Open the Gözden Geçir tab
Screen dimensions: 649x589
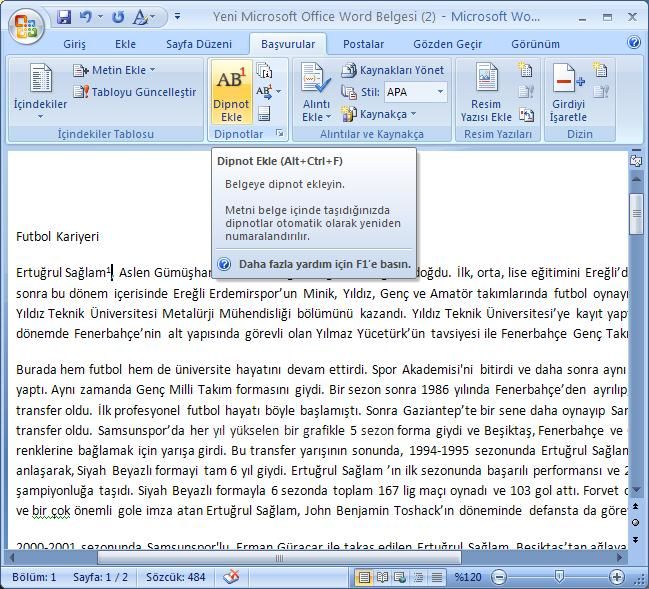point(447,44)
